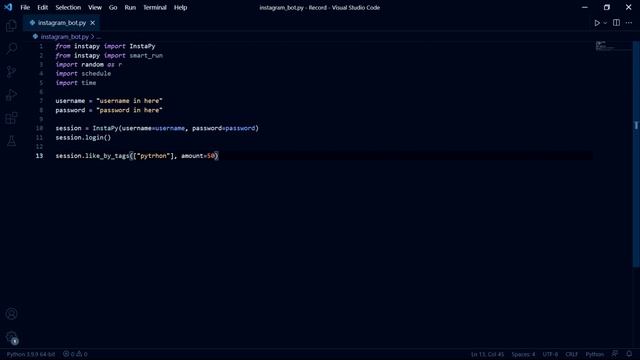Open the View menu

point(95,7)
